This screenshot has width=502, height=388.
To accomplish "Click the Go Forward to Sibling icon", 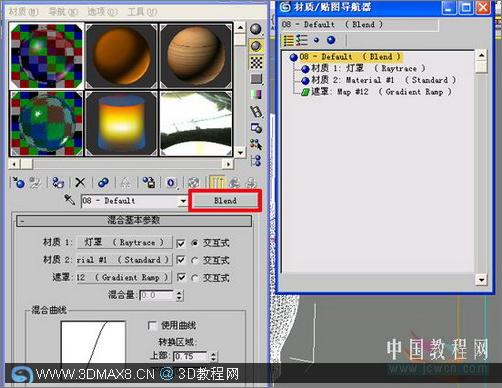I will point(251,183).
